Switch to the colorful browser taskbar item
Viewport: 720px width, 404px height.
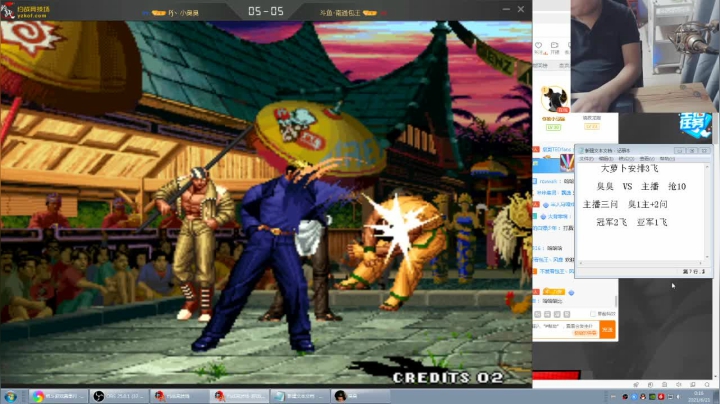click(58, 396)
